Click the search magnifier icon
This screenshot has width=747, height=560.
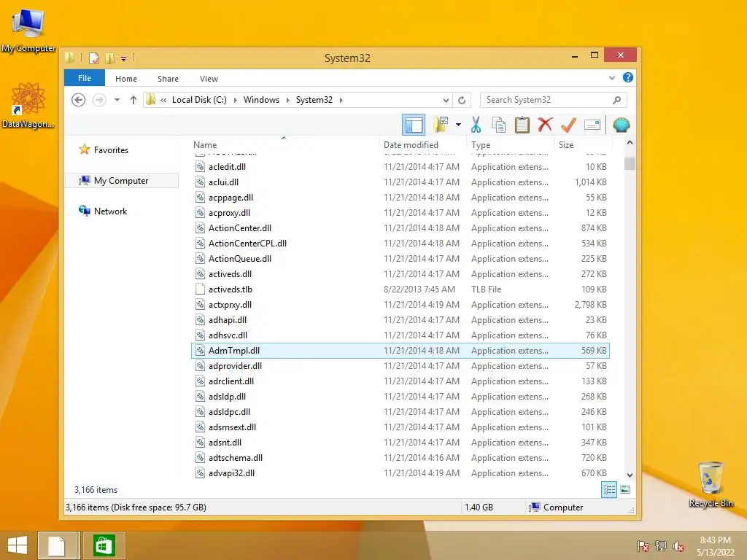pos(617,100)
